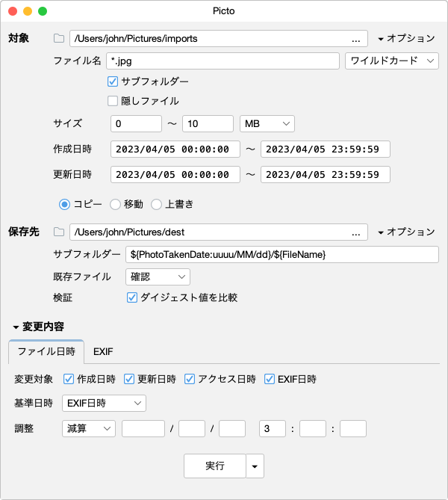Switch to the EXIF tab
Viewport: 448px width, 500px height.
(103, 352)
